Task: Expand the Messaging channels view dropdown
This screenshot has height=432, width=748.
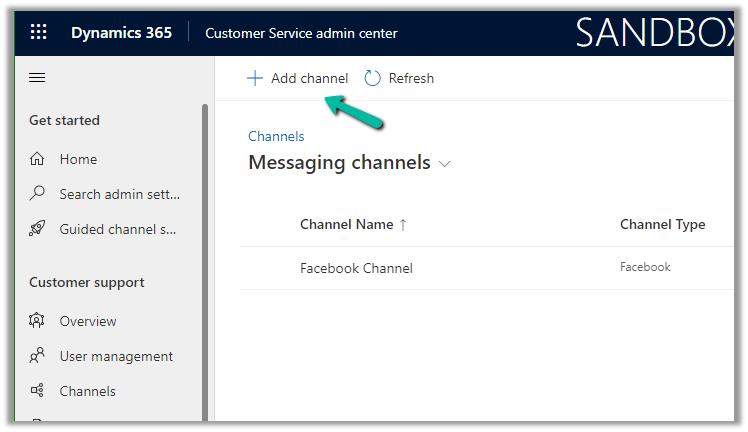Action: coord(445,163)
